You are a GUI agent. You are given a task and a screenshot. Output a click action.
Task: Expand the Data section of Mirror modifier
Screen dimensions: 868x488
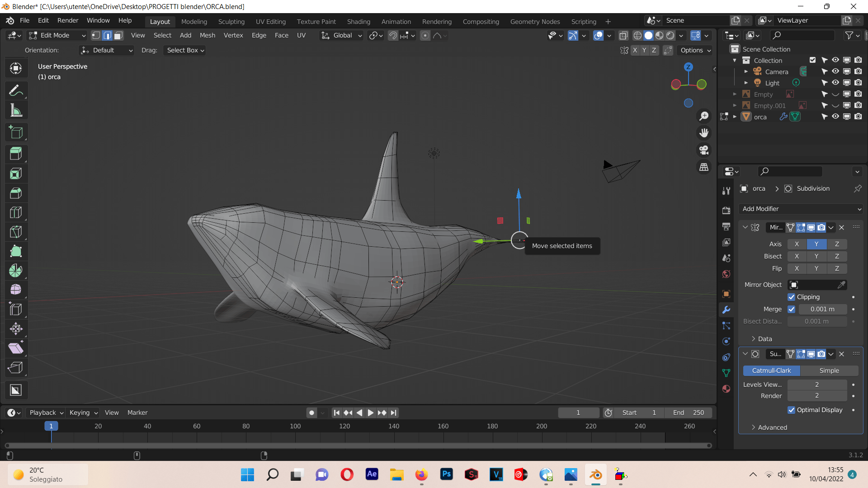pyautogui.click(x=762, y=339)
